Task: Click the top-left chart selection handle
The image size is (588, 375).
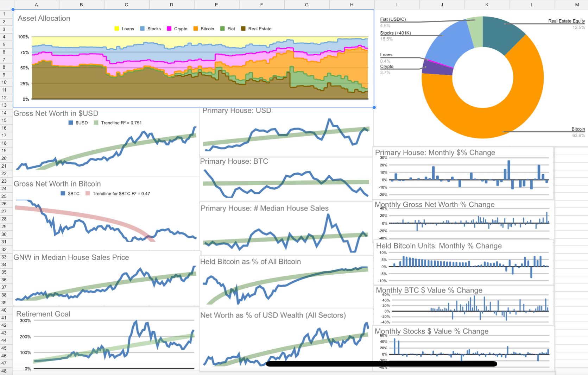Action: click(13, 10)
